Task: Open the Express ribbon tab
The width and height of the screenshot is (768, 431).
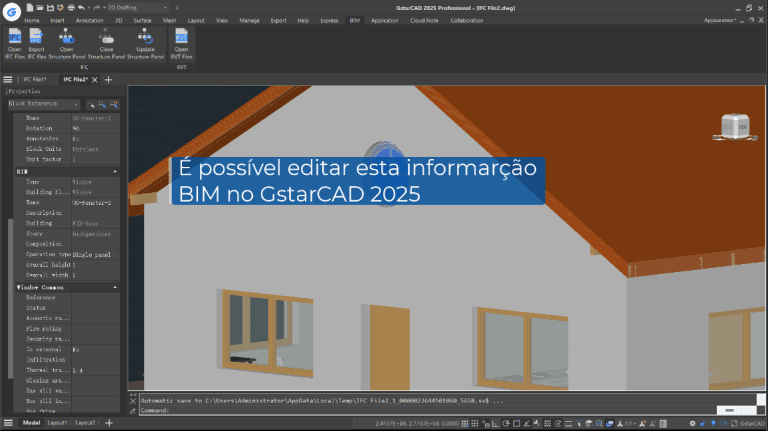Action: [x=329, y=21]
